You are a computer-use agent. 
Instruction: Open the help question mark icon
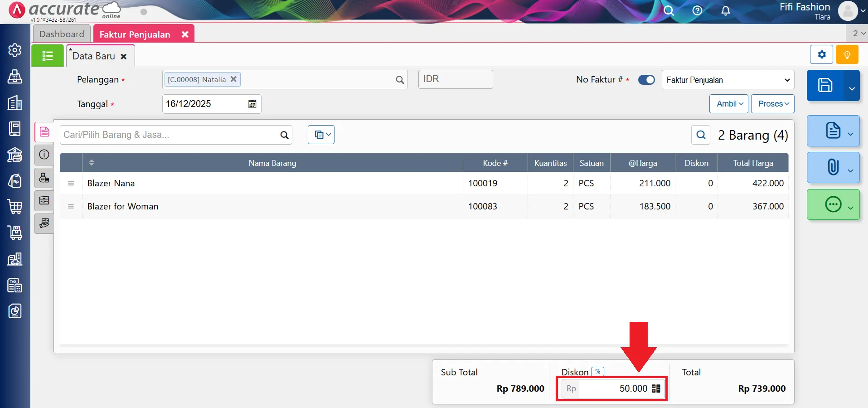pyautogui.click(x=697, y=11)
